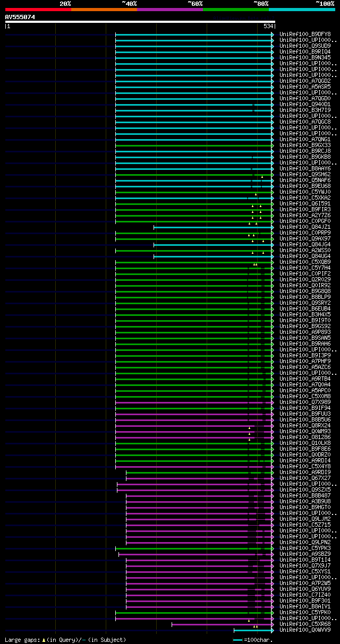Viewport: 340px width, 644px height.
Task: Click the 534 query length value
Action: [268, 26]
